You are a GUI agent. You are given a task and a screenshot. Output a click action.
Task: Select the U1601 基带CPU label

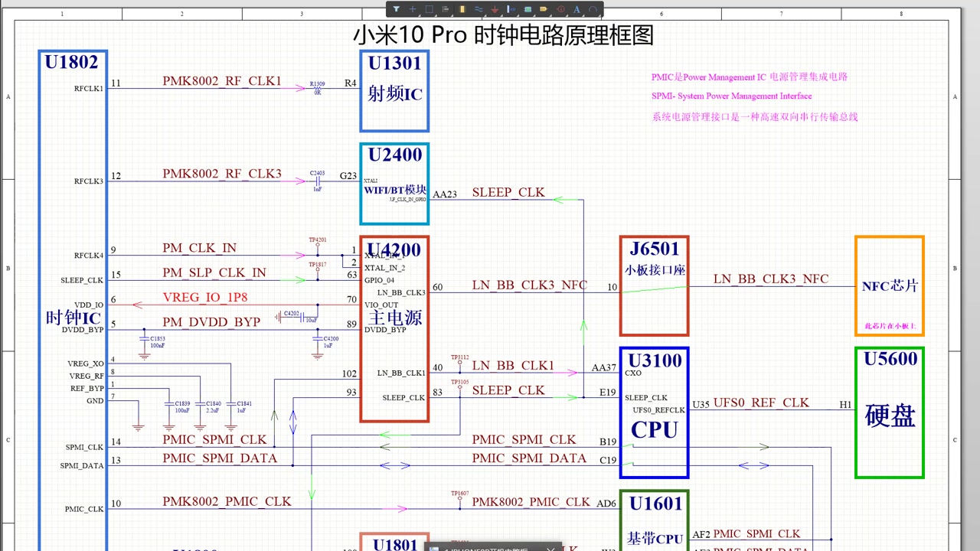655,539
